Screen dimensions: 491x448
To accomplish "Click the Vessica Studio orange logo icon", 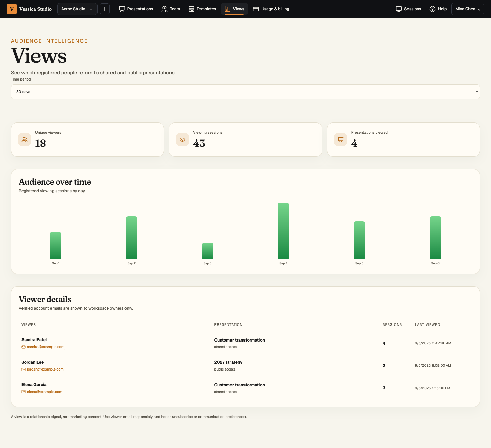I will (12, 9).
